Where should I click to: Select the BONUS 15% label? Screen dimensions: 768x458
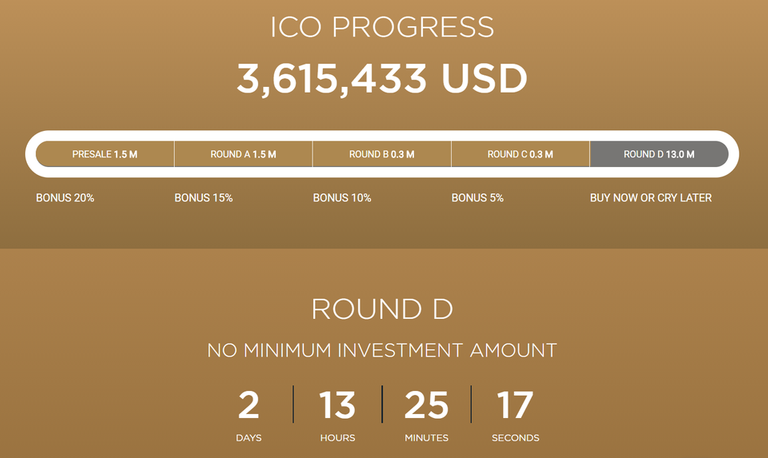203,198
